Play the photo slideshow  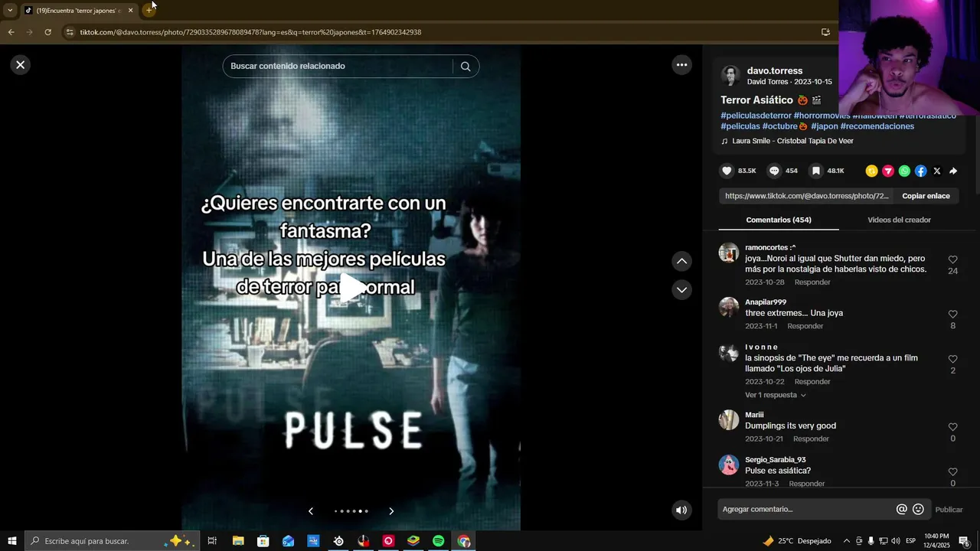click(352, 288)
